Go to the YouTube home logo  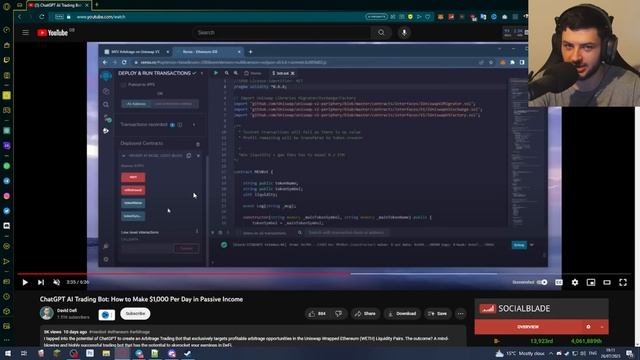click(53, 33)
